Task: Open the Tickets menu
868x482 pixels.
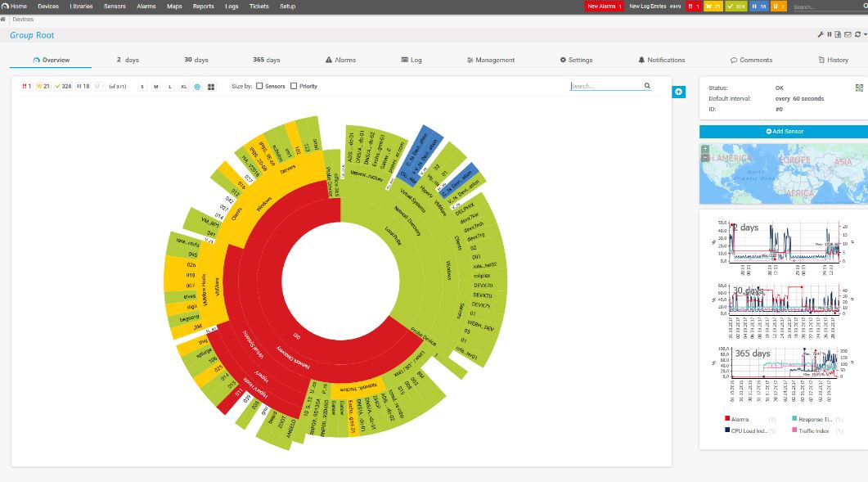Action: [259, 6]
